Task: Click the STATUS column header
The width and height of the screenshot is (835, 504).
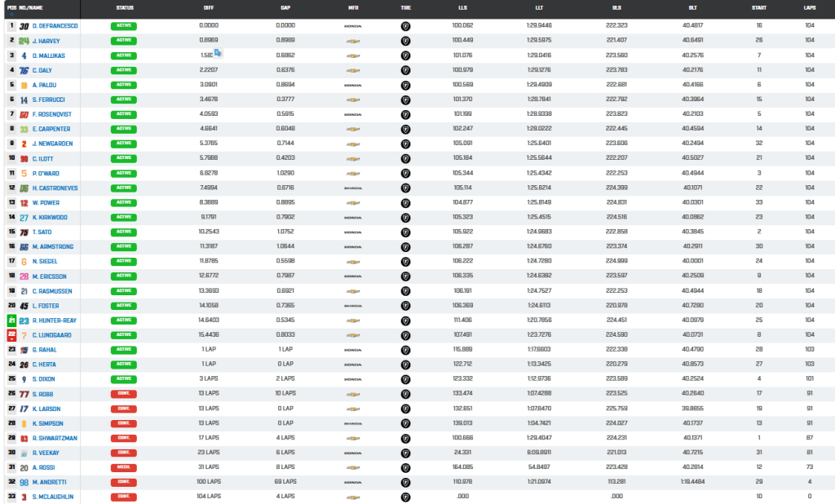Action: tap(125, 8)
